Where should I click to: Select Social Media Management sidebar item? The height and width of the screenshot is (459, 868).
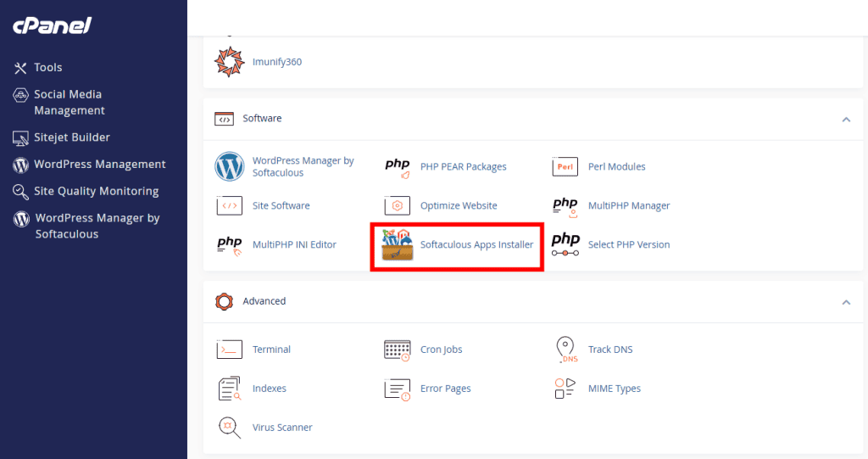pos(70,103)
